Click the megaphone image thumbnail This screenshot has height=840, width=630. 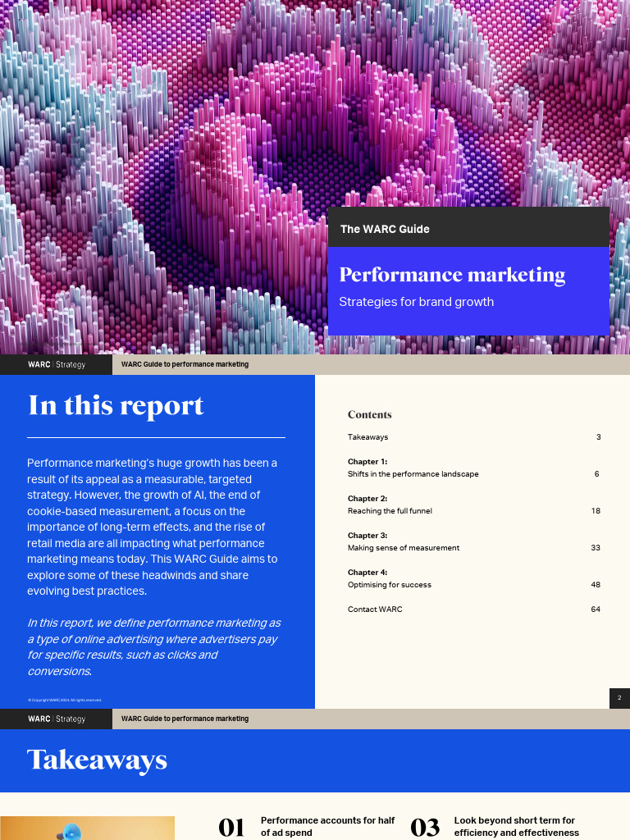[87, 829]
